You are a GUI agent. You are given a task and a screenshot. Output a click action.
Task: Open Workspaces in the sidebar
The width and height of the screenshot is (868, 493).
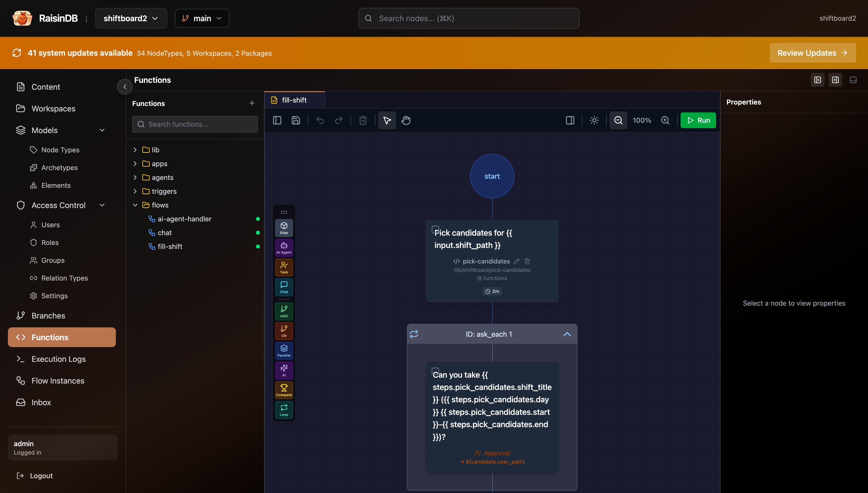(x=62, y=109)
